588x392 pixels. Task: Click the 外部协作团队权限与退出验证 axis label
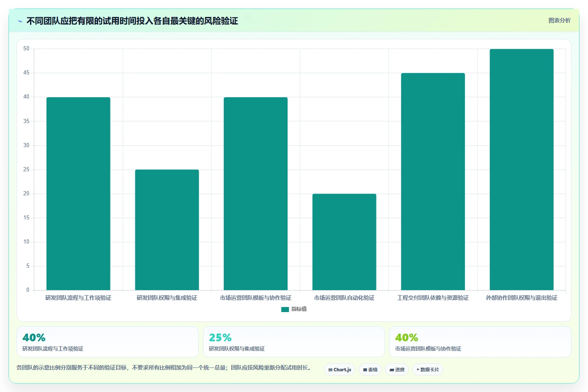(522, 298)
